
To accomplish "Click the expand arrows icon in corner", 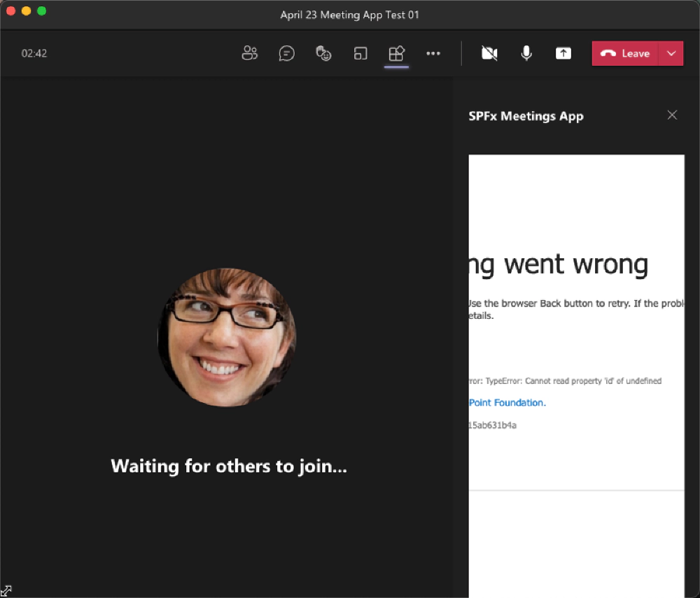I will tap(6, 591).
